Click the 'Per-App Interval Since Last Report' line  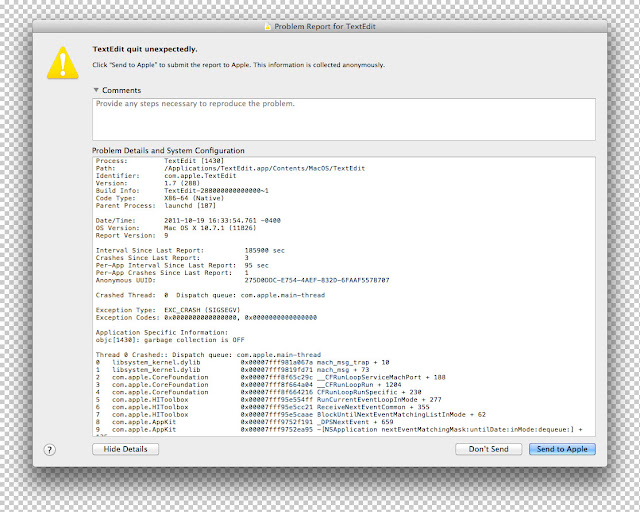click(x=182, y=265)
